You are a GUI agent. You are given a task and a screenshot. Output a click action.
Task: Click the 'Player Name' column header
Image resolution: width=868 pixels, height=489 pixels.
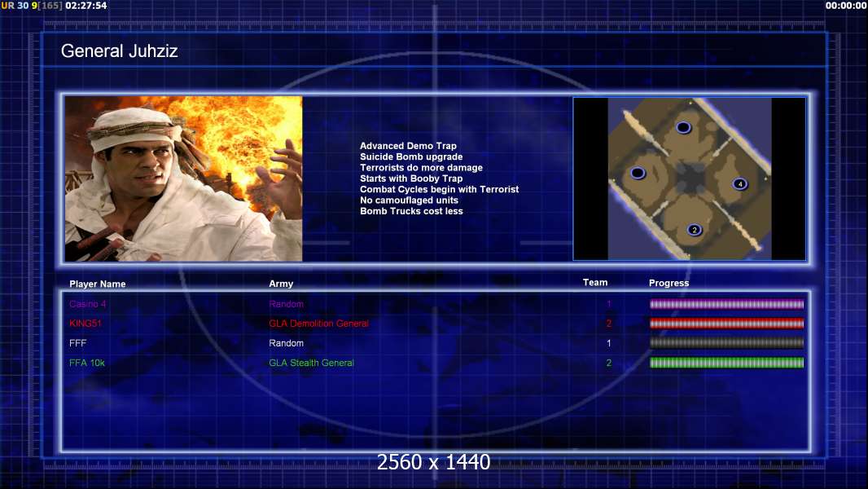click(x=98, y=284)
